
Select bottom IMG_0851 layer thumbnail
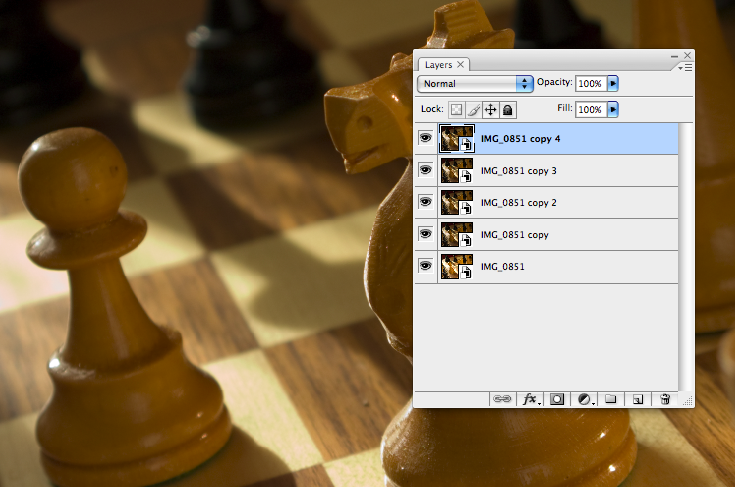coord(457,266)
